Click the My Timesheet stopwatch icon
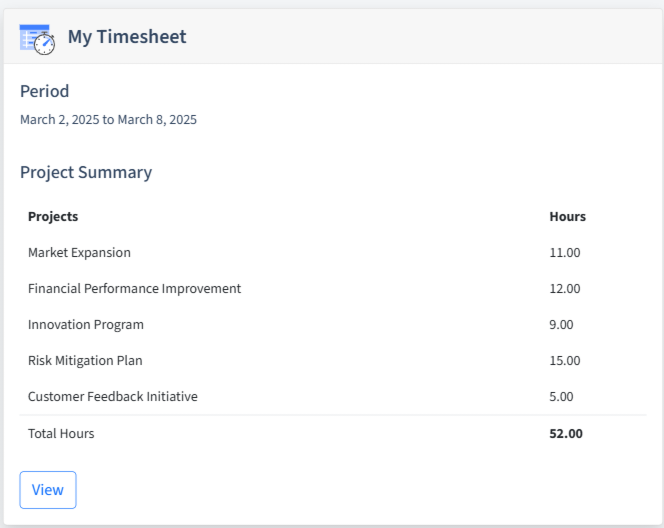 pos(37,39)
